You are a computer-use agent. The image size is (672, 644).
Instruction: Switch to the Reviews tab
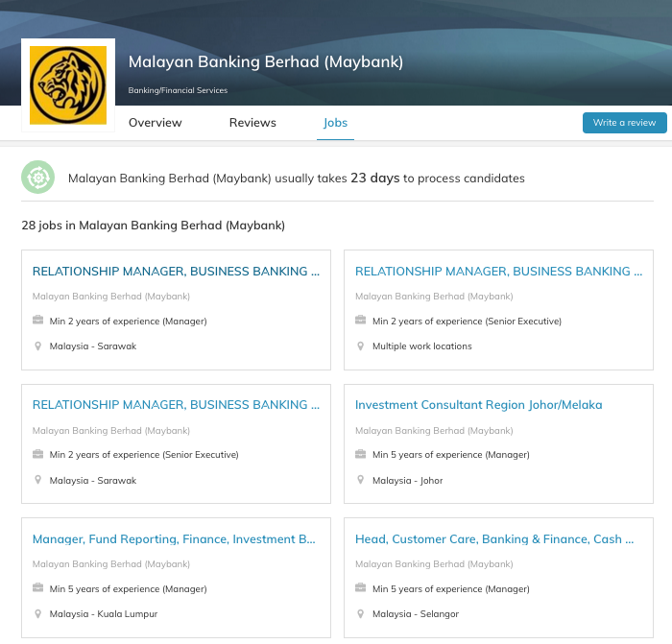[x=252, y=123]
